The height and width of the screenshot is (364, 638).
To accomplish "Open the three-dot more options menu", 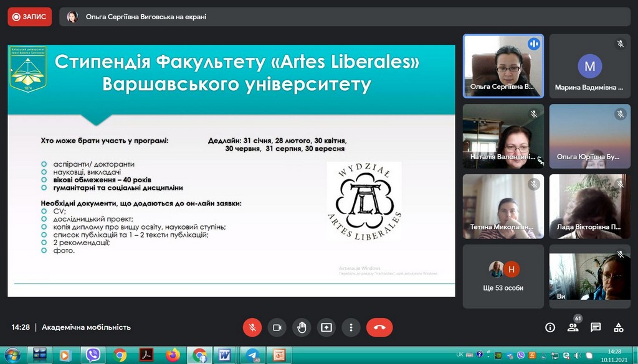I will [x=351, y=327].
